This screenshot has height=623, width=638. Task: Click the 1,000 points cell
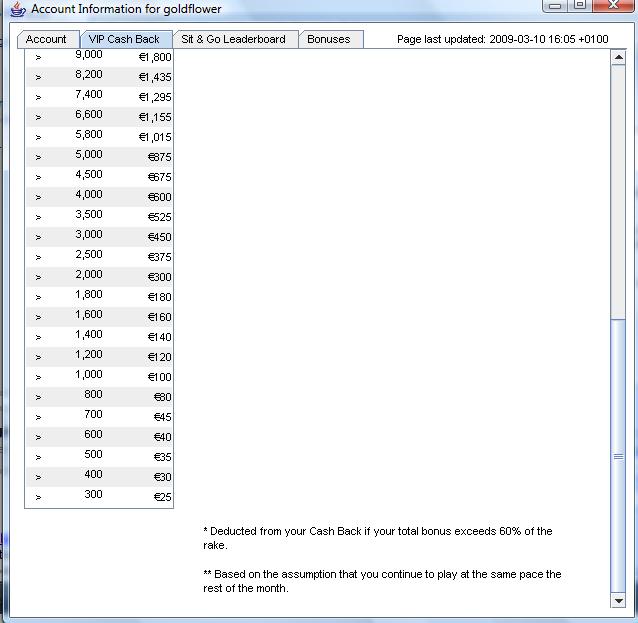tap(89, 374)
